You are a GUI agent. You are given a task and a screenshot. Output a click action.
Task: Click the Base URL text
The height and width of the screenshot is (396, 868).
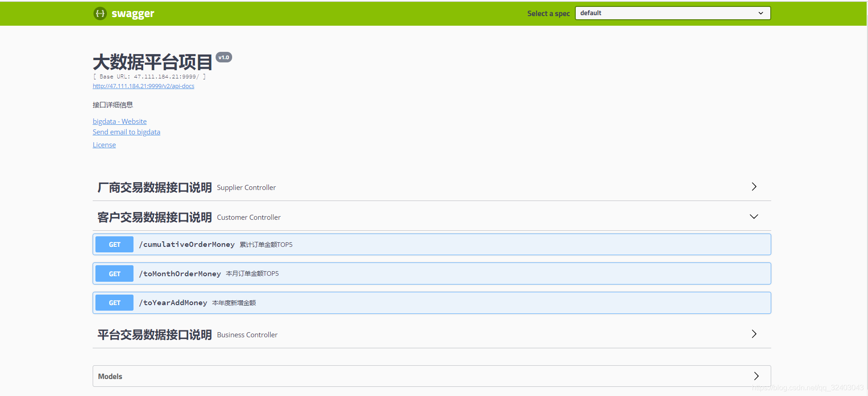[x=149, y=77]
